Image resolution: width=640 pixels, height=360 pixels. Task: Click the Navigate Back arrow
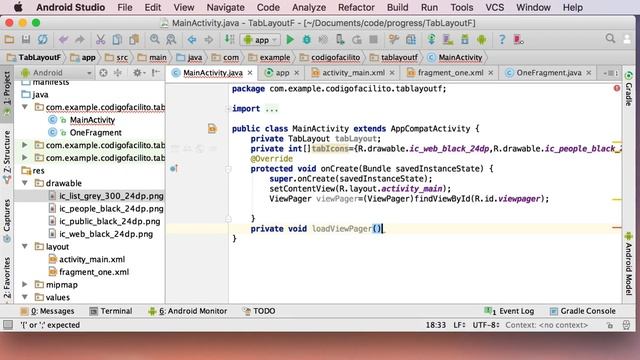click(x=192, y=40)
